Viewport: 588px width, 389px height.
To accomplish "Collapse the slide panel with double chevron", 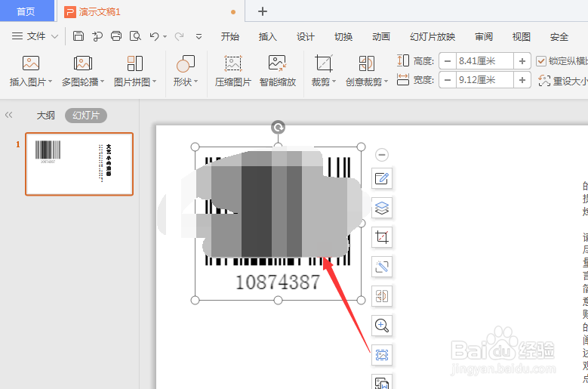I will coord(8,115).
